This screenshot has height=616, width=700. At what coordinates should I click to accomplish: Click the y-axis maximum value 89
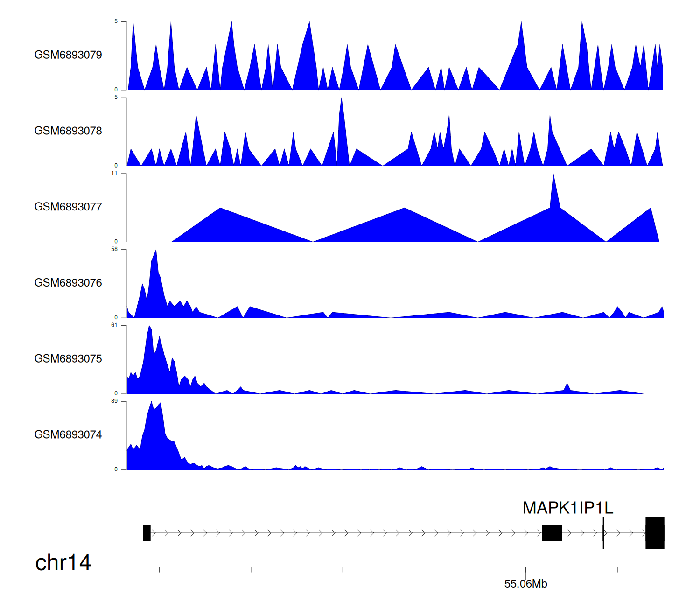(114, 401)
